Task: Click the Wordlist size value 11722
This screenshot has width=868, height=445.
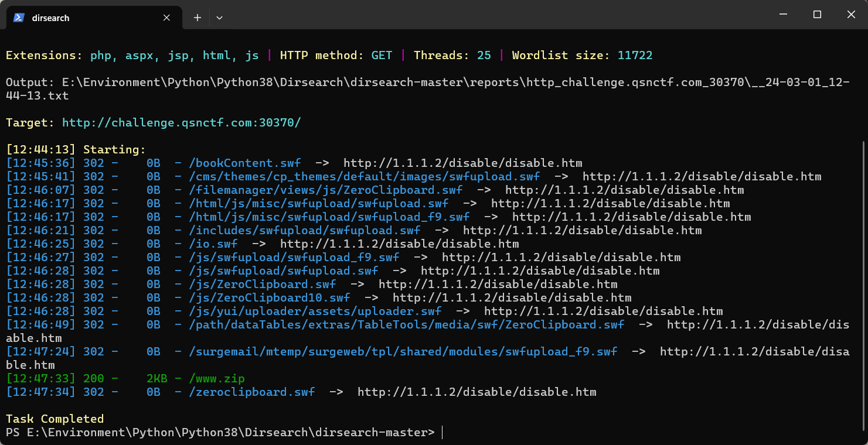Action: click(x=635, y=55)
